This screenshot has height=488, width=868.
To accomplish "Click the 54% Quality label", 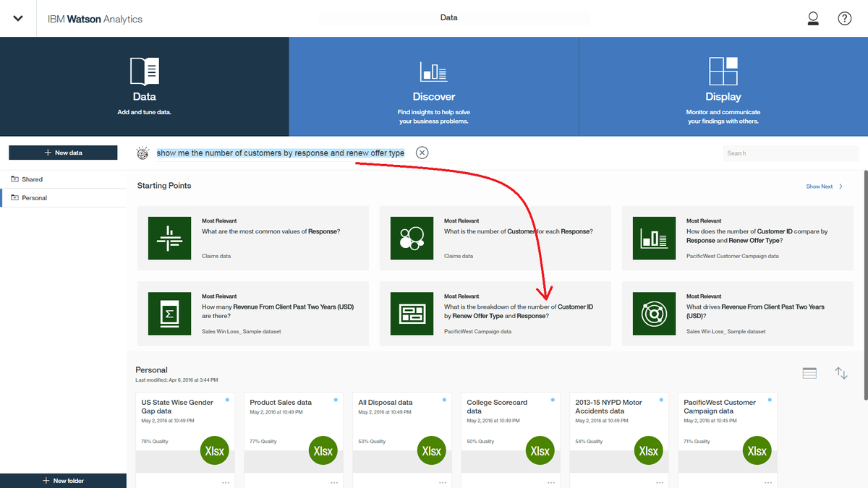I will point(589,442).
